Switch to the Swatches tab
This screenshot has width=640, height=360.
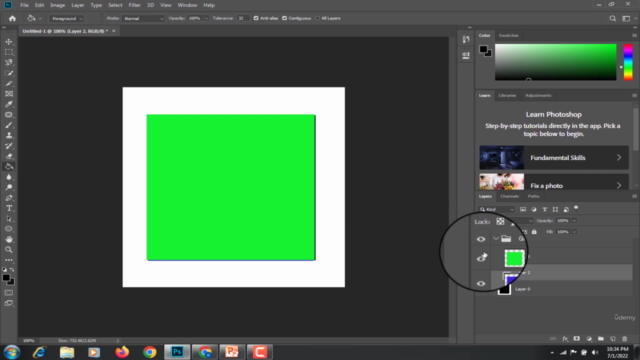[509, 36]
